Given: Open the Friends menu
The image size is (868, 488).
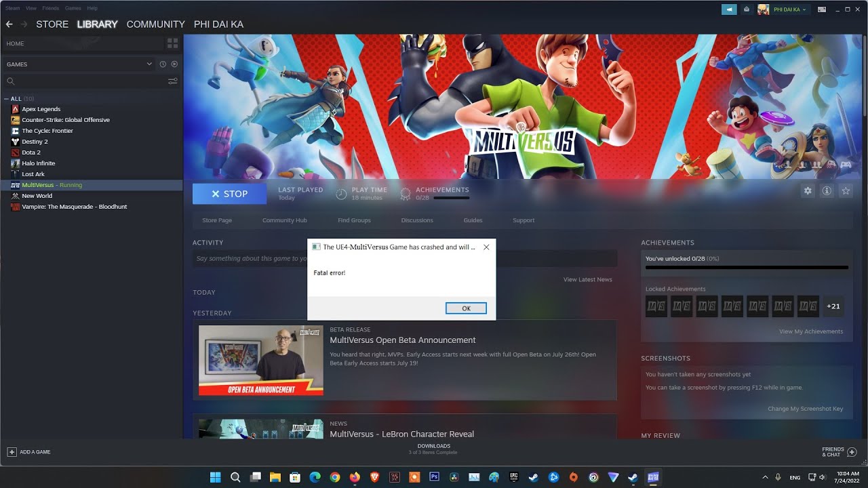Looking at the screenshot, I should [x=51, y=8].
